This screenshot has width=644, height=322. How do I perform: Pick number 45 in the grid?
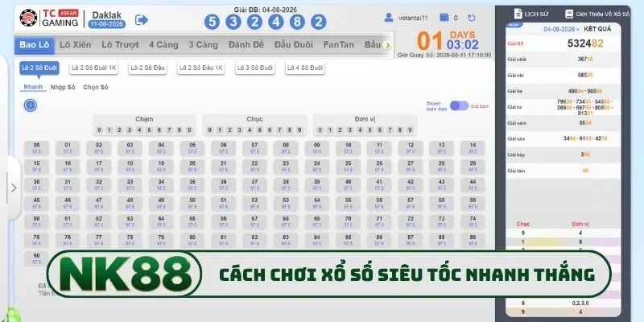[36, 204]
